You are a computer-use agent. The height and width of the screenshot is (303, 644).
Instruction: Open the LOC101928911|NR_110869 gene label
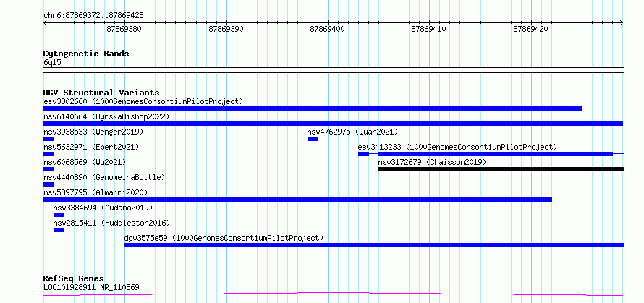coord(91,287)
